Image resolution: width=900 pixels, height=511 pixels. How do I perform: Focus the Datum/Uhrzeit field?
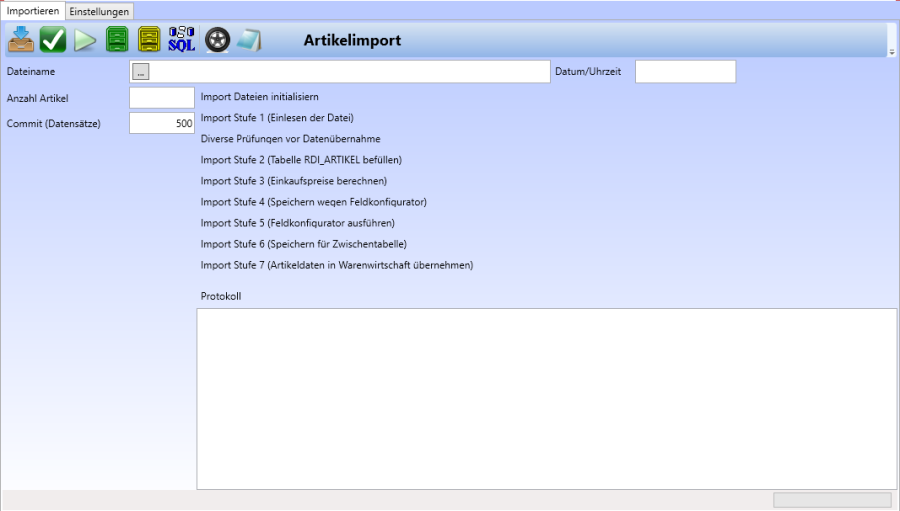coord(685,72)
